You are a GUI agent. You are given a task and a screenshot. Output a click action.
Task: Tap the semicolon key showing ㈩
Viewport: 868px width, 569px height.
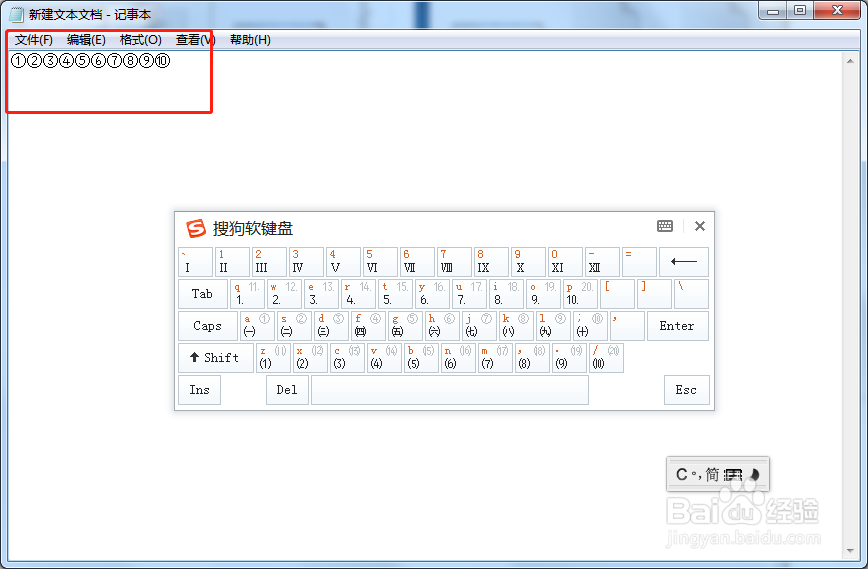(x=591, y=326)
